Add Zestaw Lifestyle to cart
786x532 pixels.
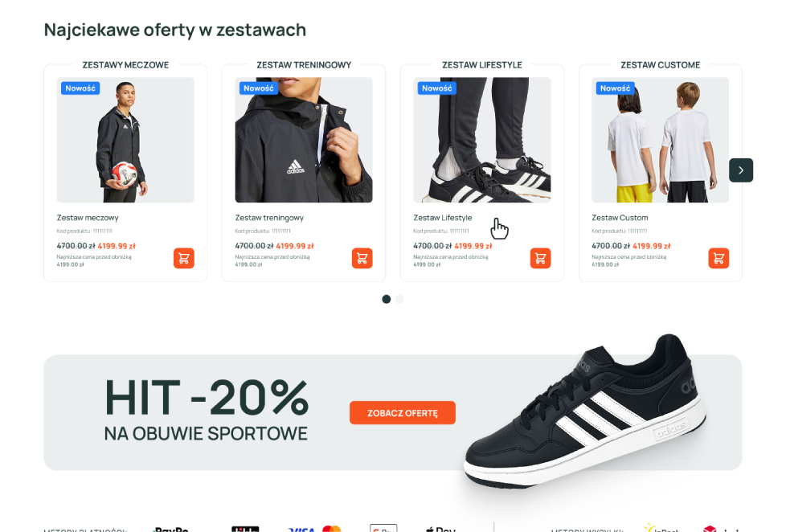(x=540, y=258)
